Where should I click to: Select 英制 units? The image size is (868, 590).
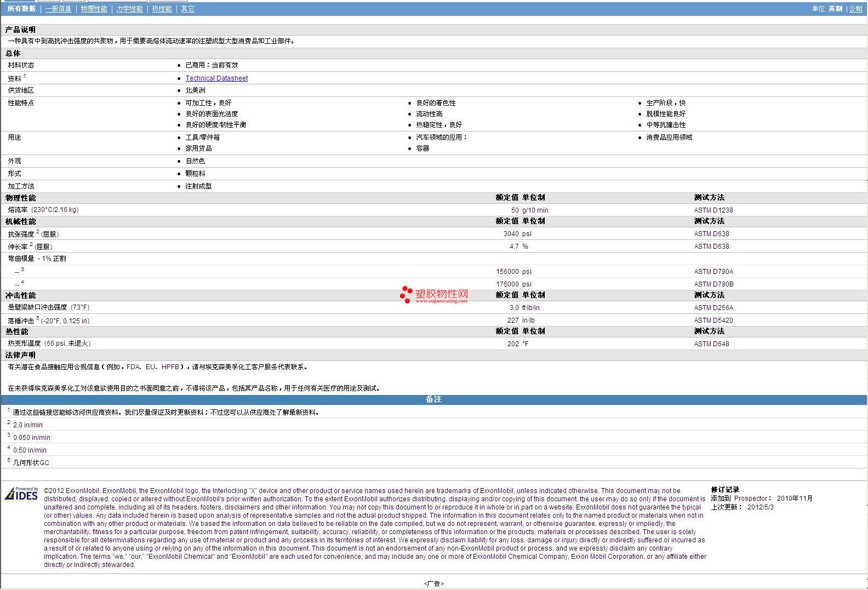click(835, 9)
